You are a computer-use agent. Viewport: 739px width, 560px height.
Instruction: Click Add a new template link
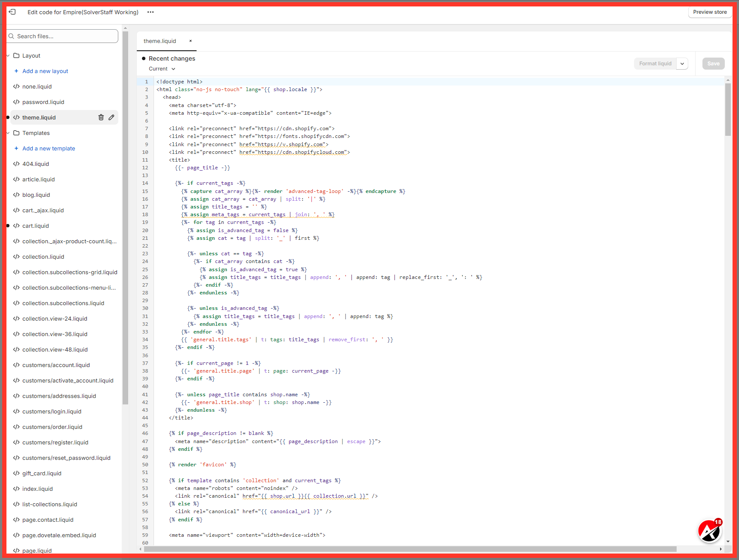(49, 149)
